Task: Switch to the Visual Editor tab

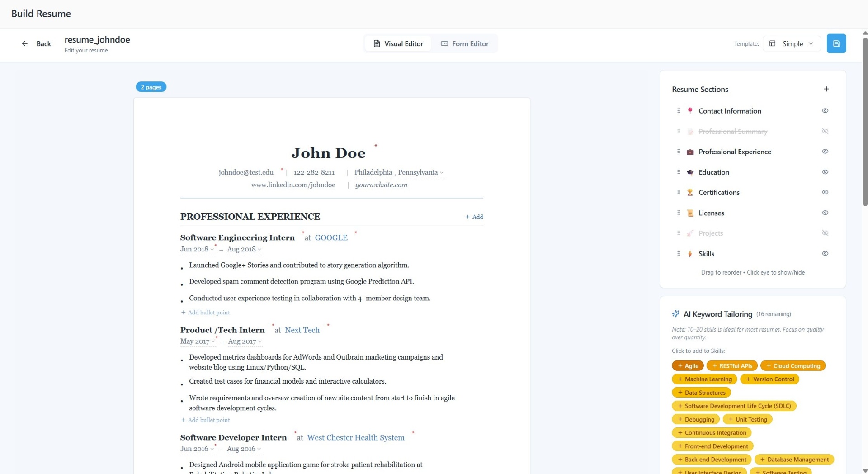Action: pyautogui.click(x=398, y=43)
